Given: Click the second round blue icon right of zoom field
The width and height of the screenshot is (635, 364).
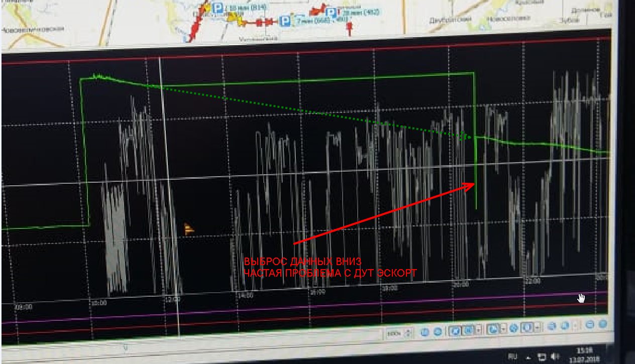Looking at the screenshot, I should (x=438, y=332).
